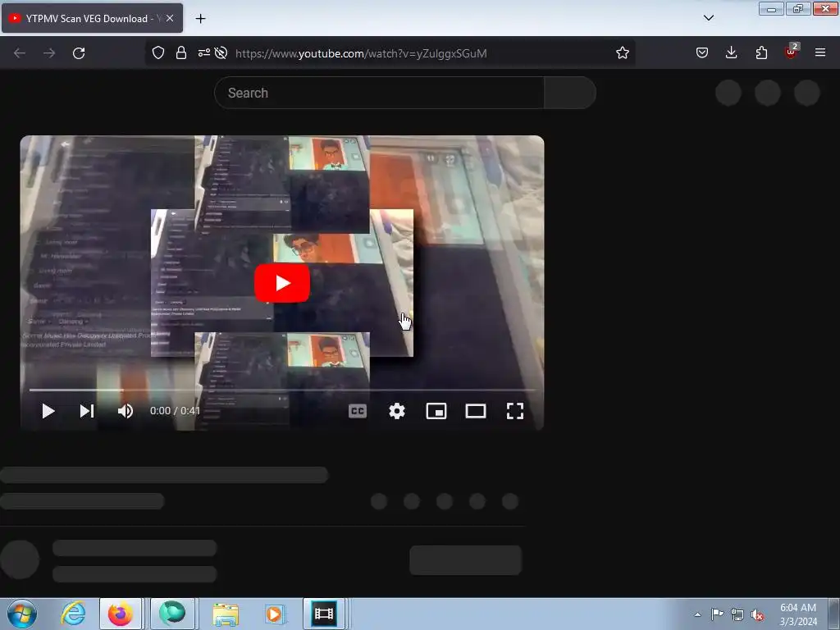Save page to Pocket

coord(702,52)
